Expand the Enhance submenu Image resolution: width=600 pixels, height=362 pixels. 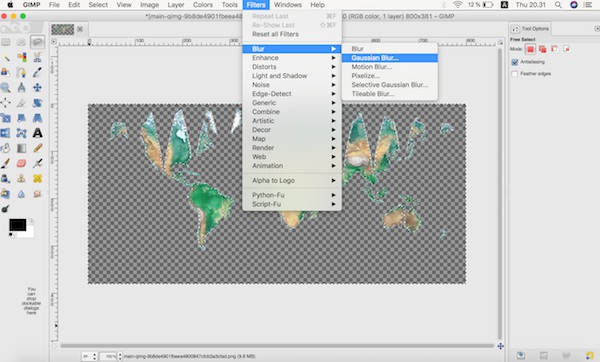pos(292,58)
